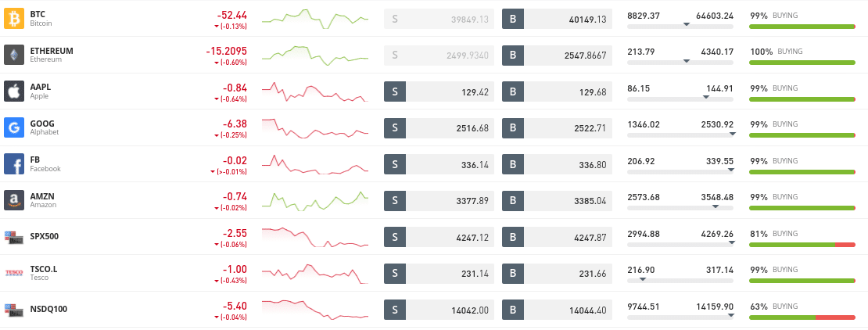Click the S sell button for FB
The height and width of the screenshot is (330, 868).
click(x=395, y=164)
